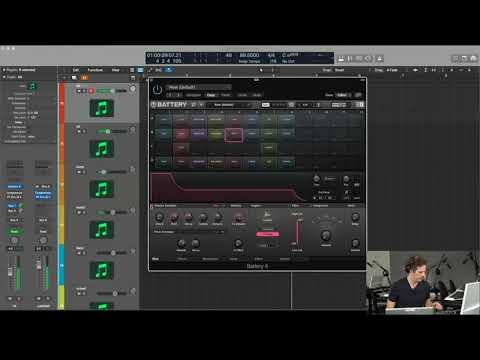Click the link icon in plugin header
Screen dimensions: 480x360
[358, 95]
